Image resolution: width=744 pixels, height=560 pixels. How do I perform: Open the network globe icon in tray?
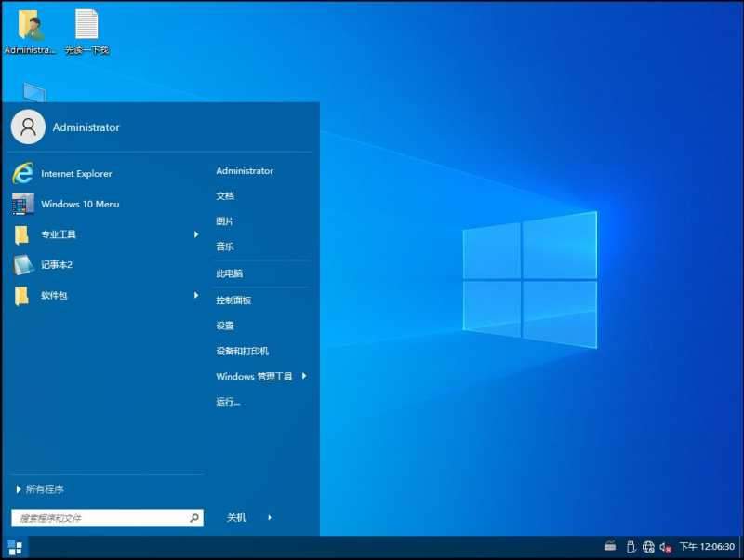[x=650, y=547]
